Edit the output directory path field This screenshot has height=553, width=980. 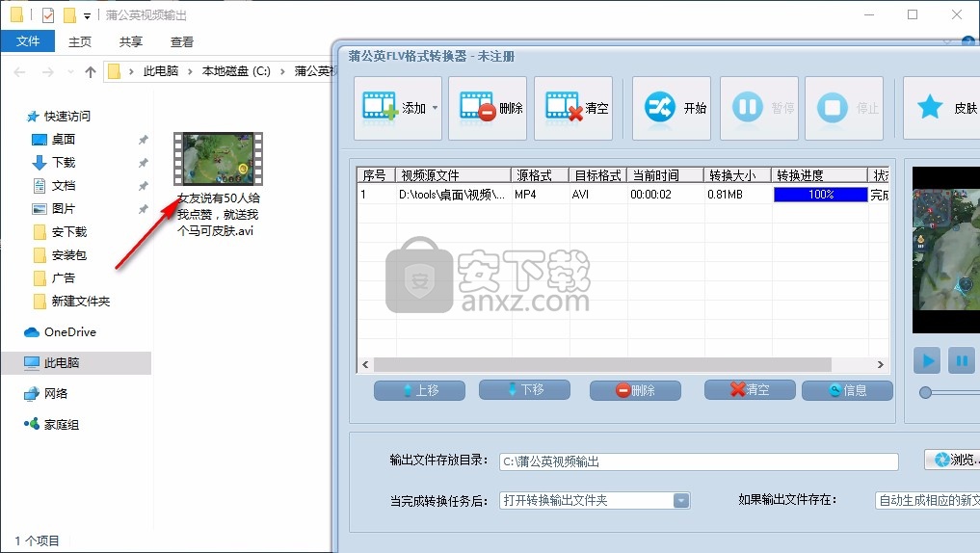point(698,461)
